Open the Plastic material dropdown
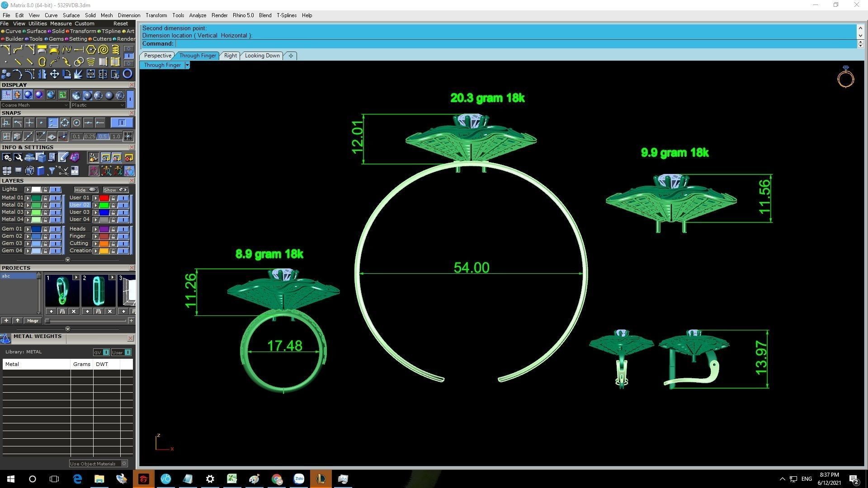The width and height of the screenshot is (868, 488). click(98, 105)
